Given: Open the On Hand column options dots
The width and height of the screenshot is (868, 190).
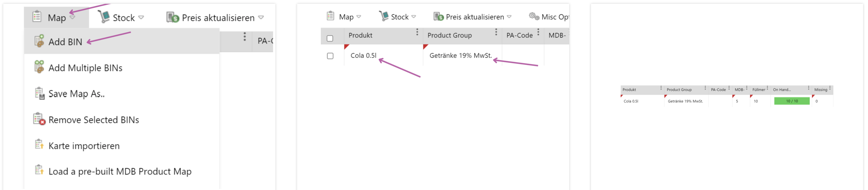Looking at the screenshot, I should [808, 88].
